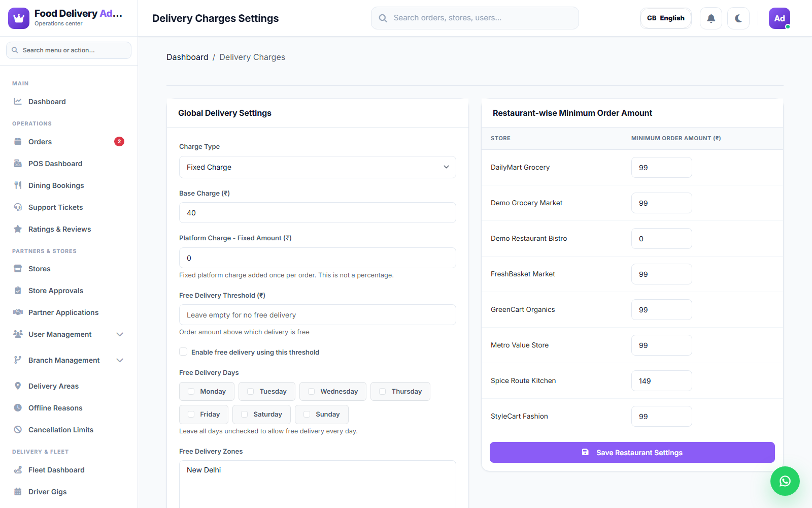Click the User Management people icon
The height and width of the screenshot is (508, 812).
(x=18, y=334)
